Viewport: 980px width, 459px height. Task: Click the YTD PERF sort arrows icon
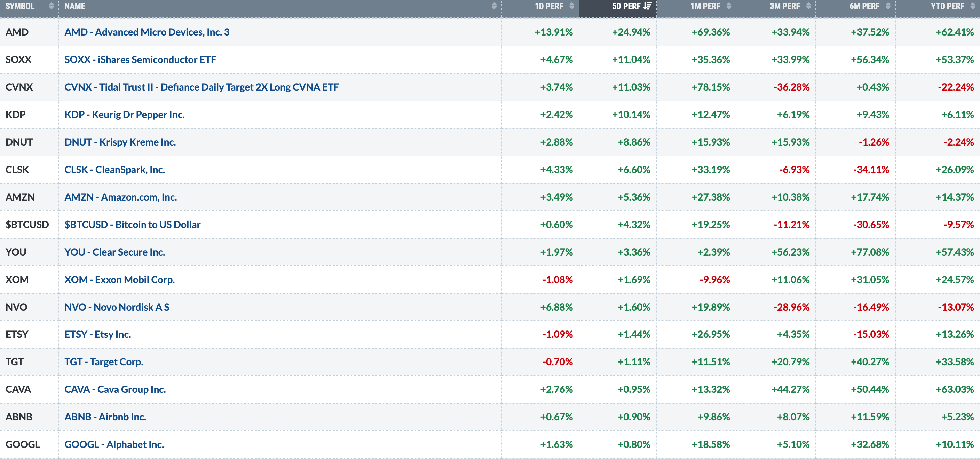tap(973, 6)
